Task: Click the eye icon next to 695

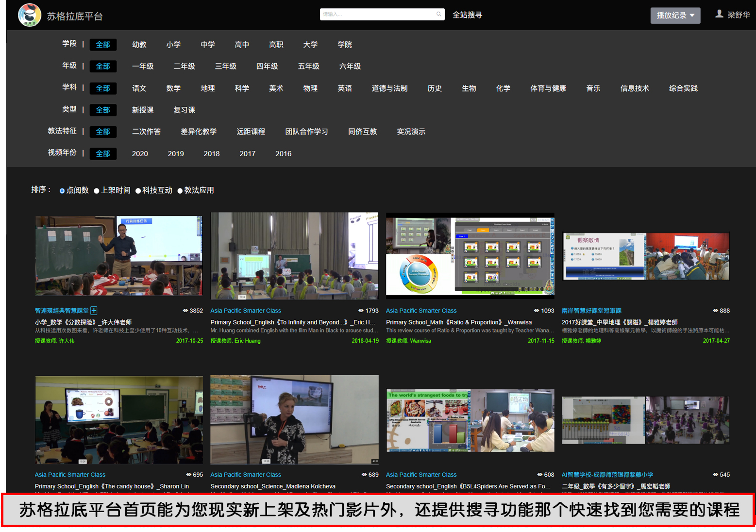Action: [x=189, y=475]
